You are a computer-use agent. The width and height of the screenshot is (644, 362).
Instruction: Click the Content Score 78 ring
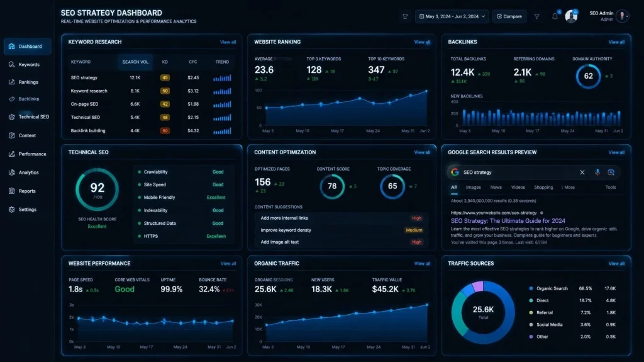pyautogui.click(x=332, y=186)
